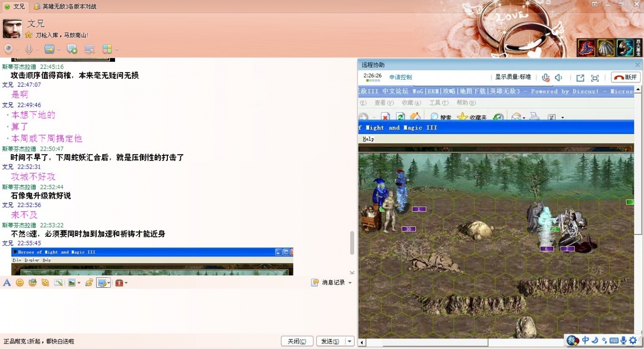The height and width of the screenshot is (349, 644).
Task: Change the 显示质量:标准 display quality setting
Action: [x=513, y=77]
